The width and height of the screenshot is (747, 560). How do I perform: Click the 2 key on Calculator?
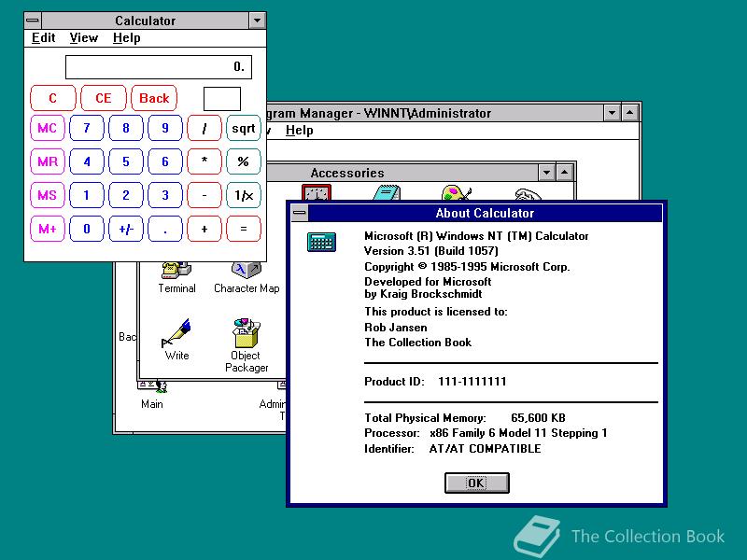126,195
